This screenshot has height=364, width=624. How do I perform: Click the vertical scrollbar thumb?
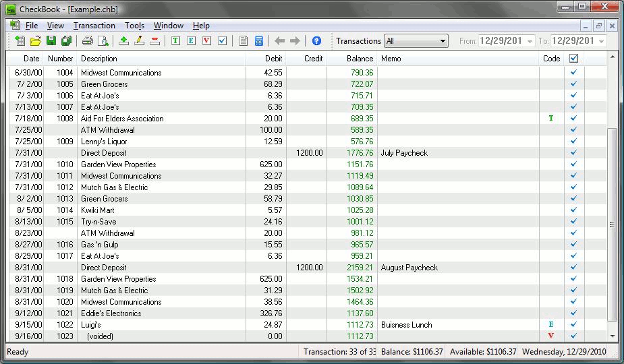612,224
